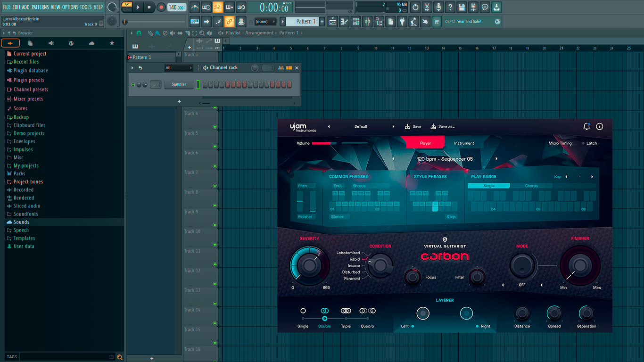Click the Severity knob in Carbon
The height and width of the screenshot is (362, 644).
310,265
